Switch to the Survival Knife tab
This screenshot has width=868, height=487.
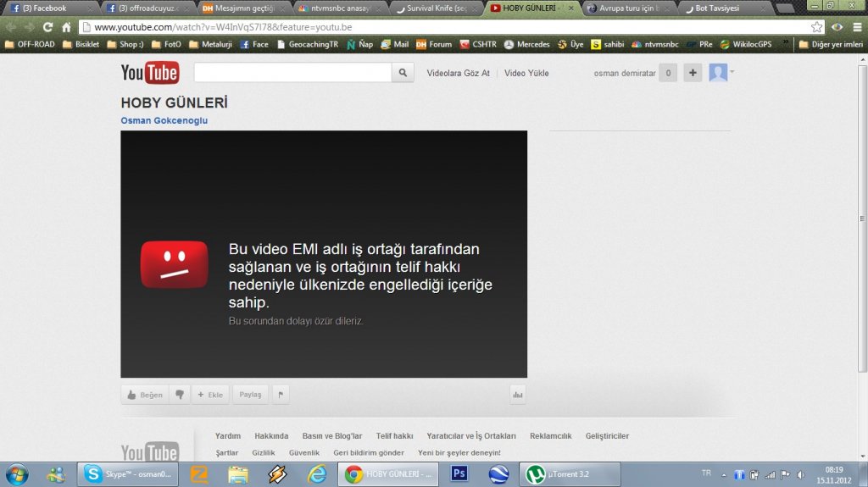point(436,8)
